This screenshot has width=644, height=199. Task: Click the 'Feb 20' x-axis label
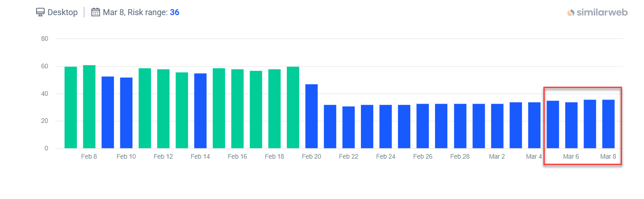tap(311, 157)
